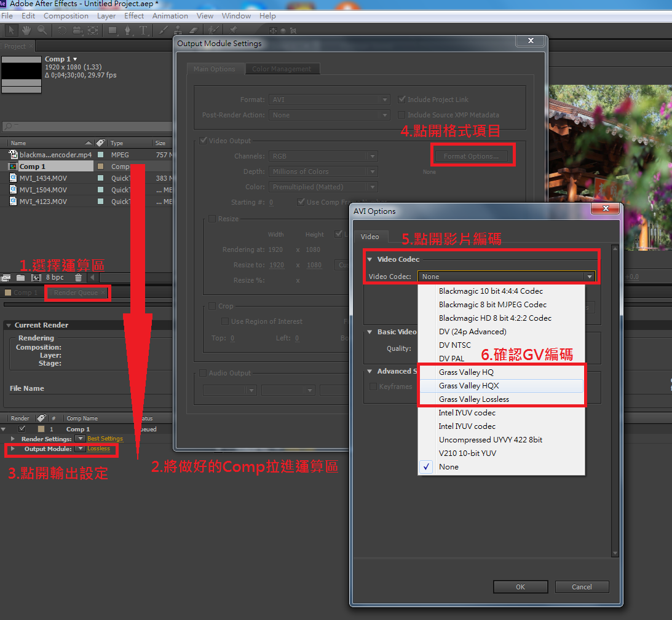Screen dimensions: 672x620
Task: Choose Grass Valley HQX from codec list
Action: tap(468, 386)
